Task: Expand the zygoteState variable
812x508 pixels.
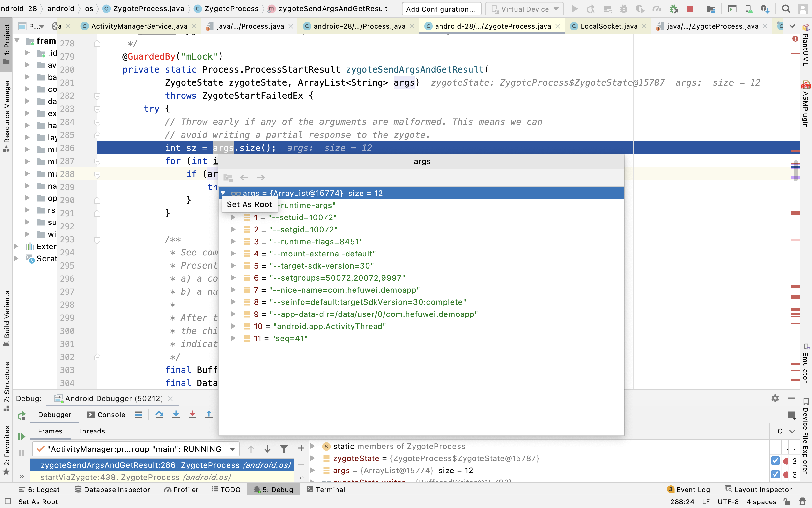Action: pyautogui.click(x=313, y=458)
